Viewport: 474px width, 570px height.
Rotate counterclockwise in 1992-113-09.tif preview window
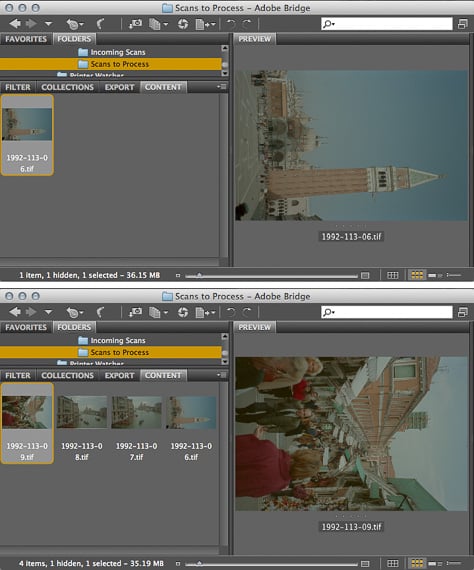click(230, 312)
